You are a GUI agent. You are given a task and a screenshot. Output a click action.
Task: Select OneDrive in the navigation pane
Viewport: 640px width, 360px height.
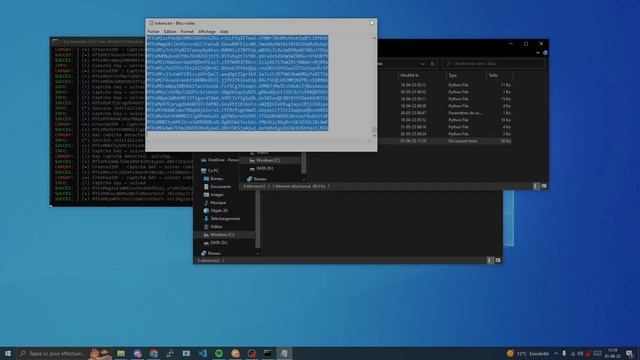pyautogui.click(x=219, y=160)
